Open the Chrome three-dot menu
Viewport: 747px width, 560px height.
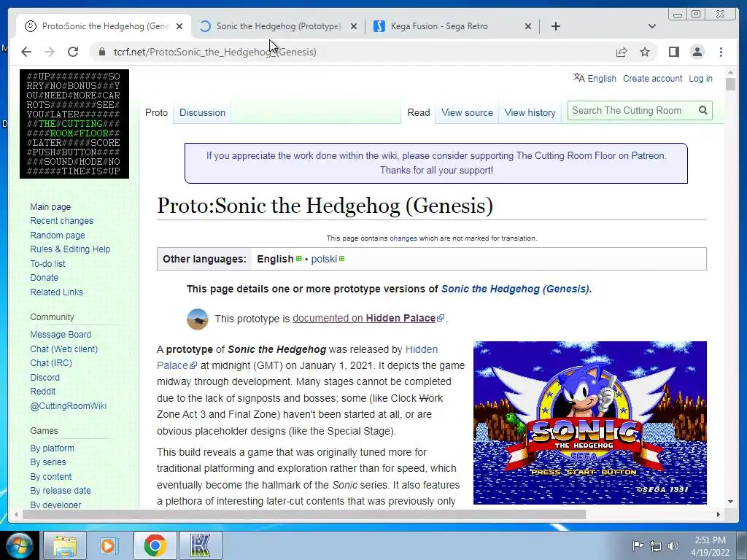pos(721,52)
